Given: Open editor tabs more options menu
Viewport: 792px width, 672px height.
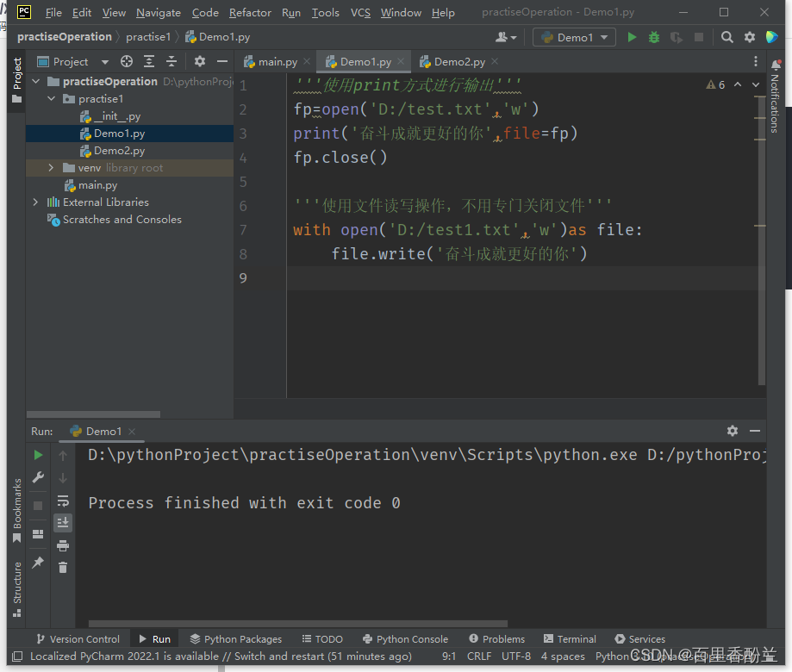Looking at the screenshot, I should (756, 61).
